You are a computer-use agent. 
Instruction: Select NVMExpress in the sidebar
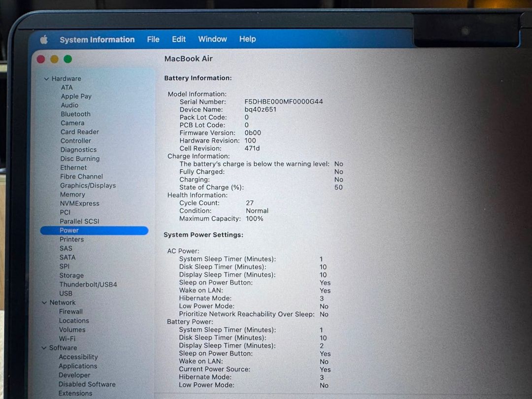click(80, 203)
